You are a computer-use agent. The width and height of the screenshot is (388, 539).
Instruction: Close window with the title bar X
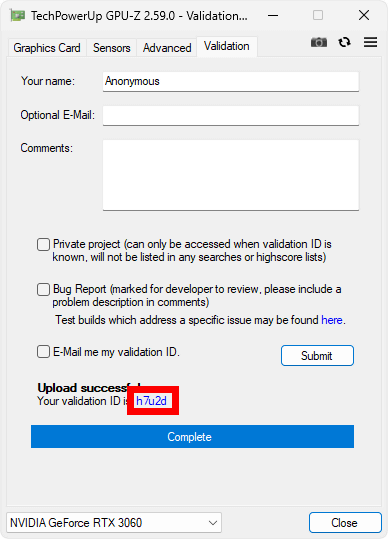(x=364, y=15)
